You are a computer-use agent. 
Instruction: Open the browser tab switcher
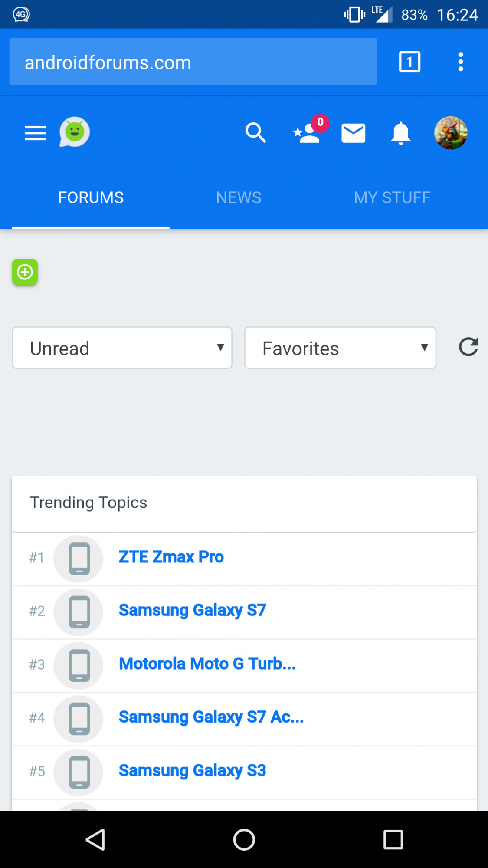pos(409,62)
